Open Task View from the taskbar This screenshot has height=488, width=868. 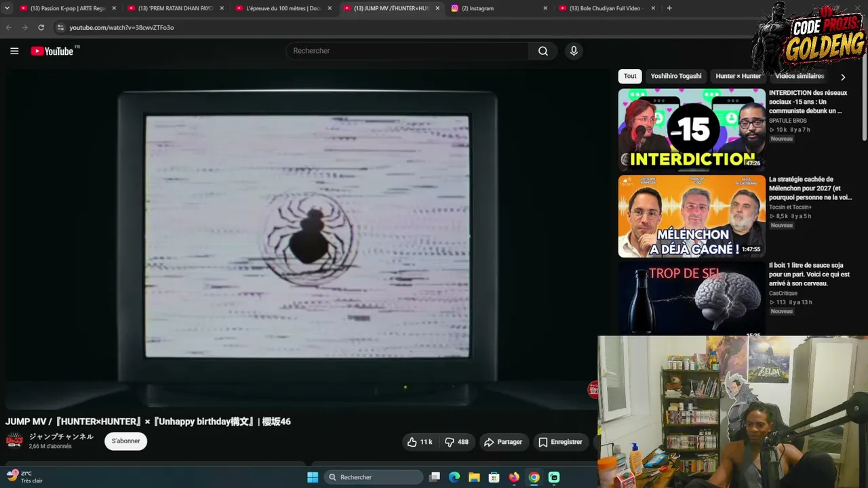[435, 477]
